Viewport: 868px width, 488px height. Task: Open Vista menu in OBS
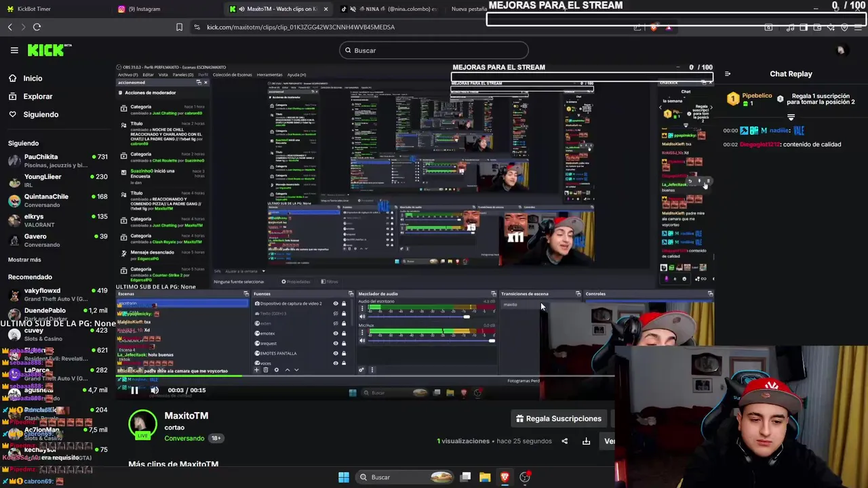coord(163,75)
